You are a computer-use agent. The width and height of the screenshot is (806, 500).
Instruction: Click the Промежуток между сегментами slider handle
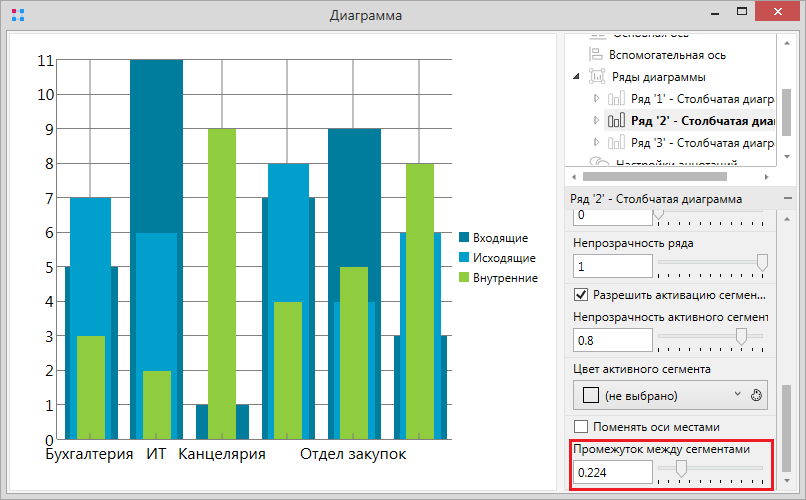pyautogui.click(x=681, y=469)
